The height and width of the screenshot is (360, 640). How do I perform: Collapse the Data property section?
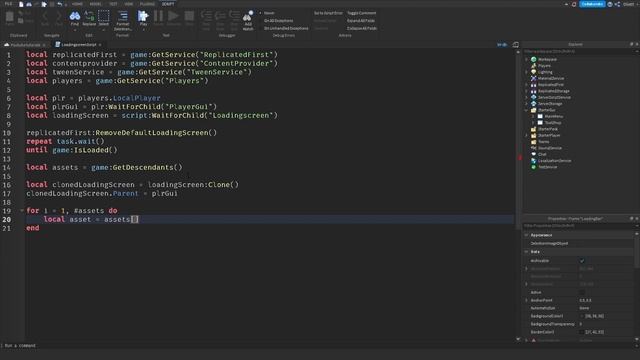tap(527, 252)
